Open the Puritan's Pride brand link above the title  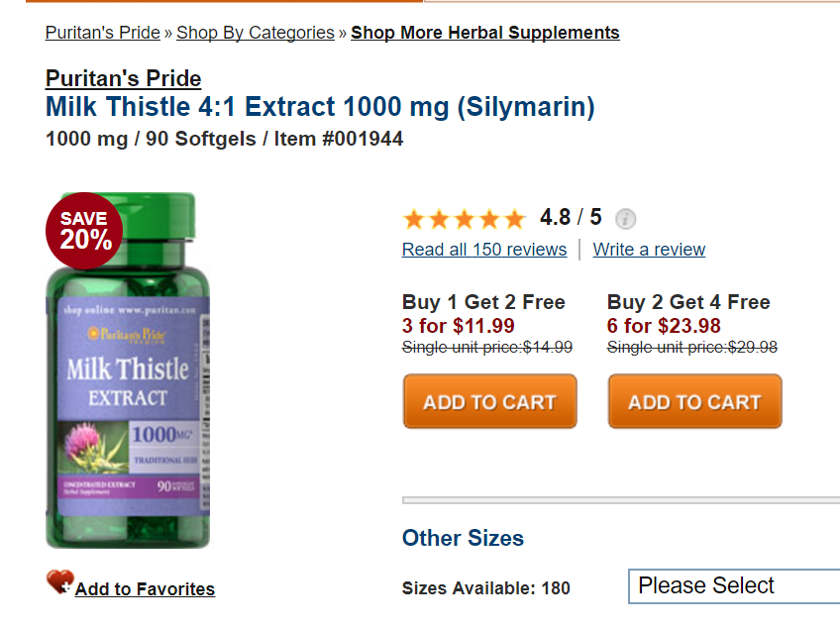click(123, 79)
